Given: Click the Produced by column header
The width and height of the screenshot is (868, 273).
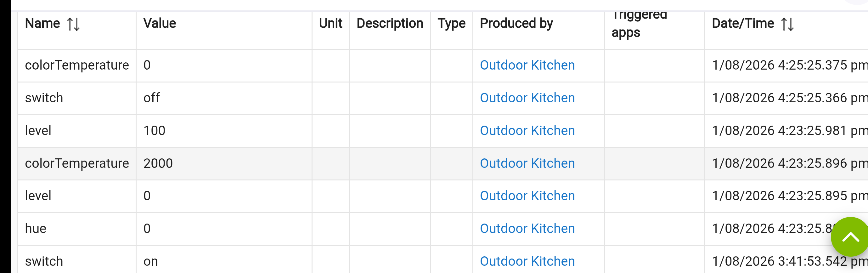Looking at the screenshot, I should coord(516,24).
